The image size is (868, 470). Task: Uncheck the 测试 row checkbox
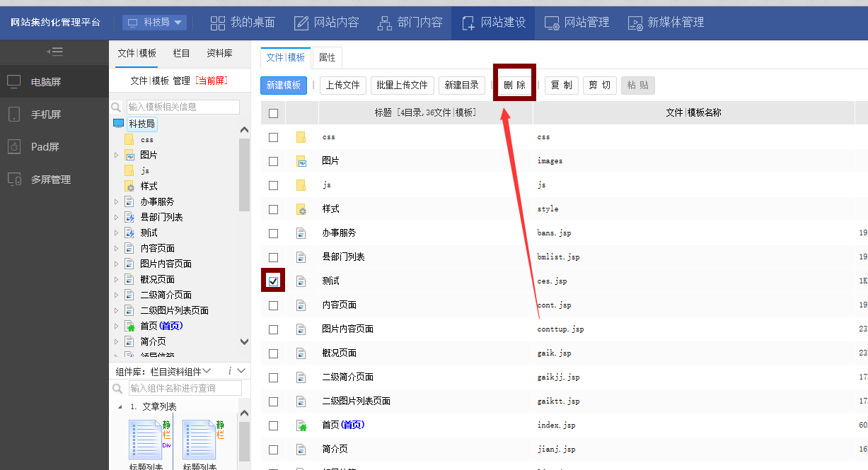(x=273, y=281)
